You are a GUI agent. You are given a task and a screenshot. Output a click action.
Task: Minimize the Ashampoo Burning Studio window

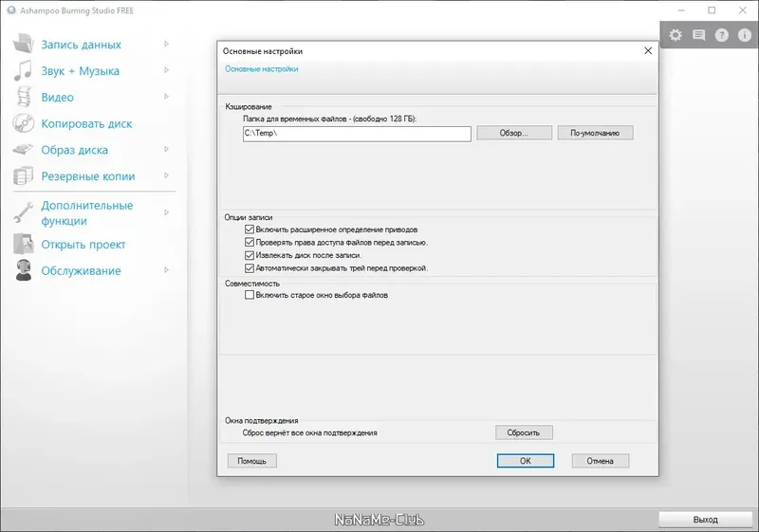[x=681, y=10]
